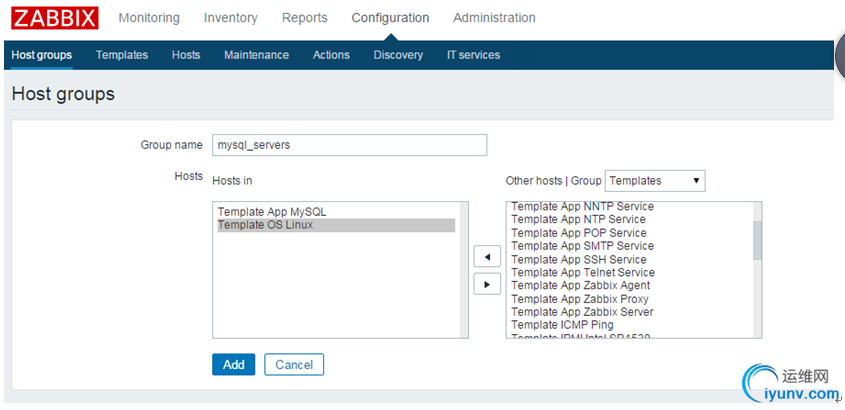Screen dimensions: 845x410
Task: Click the Other hosts list scrollbar thumb
Action: click(x=757, y=240)
